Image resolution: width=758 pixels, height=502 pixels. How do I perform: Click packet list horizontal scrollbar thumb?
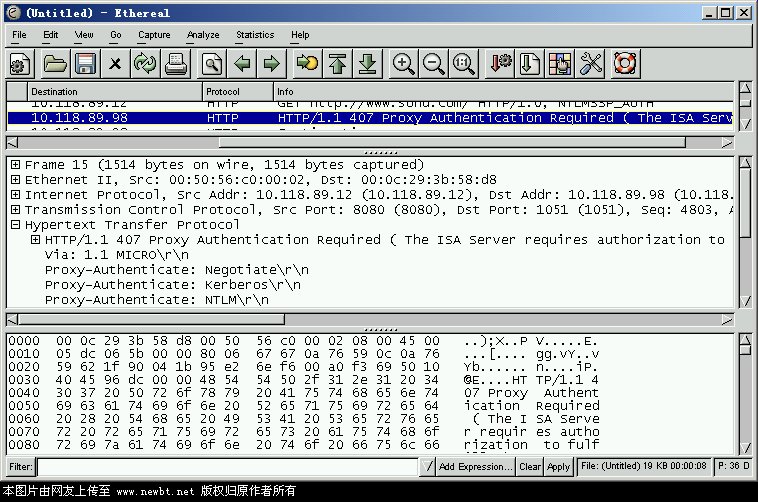coord(452,143)
